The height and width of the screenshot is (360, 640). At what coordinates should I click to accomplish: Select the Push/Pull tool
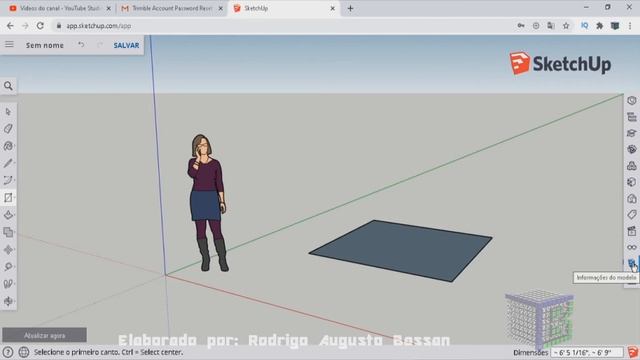[8, 215]
